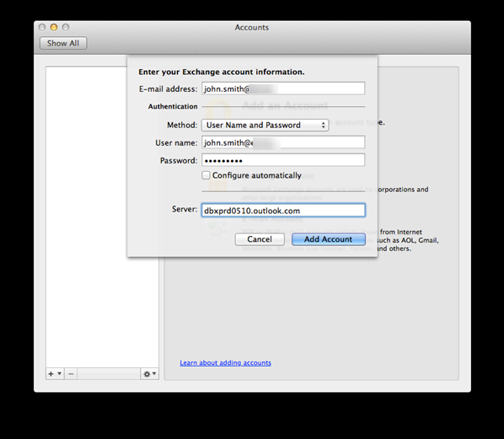The image size is (504, 439).
Task: Click the Password field
Action: tap(283, 160)
